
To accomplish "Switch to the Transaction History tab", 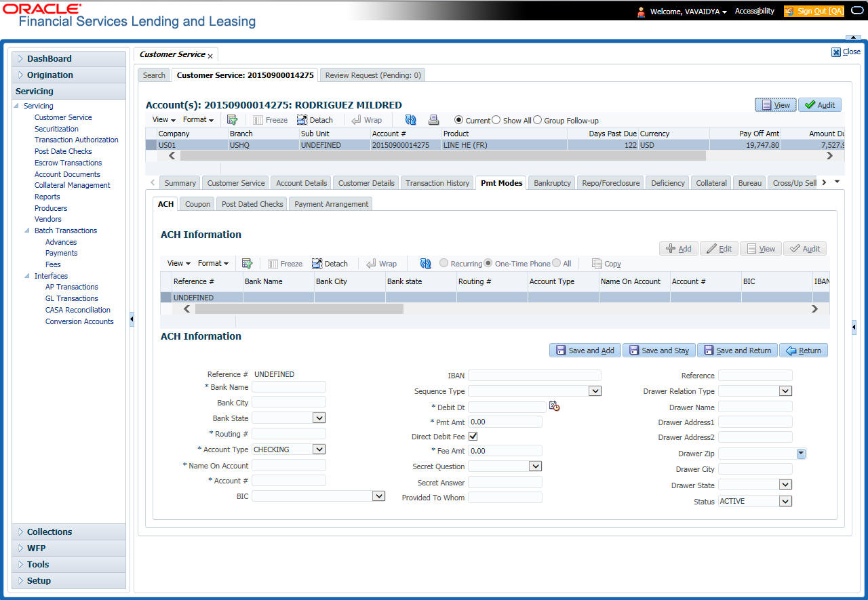I will [x=437, y=183].
